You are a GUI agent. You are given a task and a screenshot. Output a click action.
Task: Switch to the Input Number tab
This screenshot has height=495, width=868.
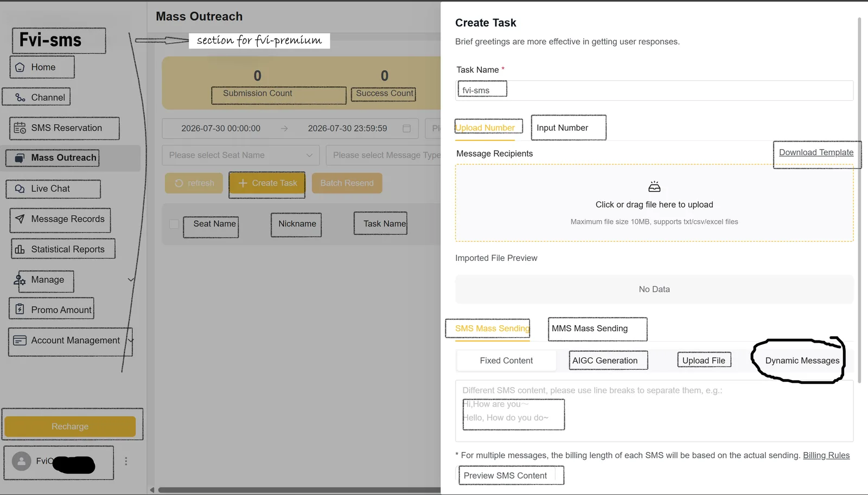coord(563,128)
